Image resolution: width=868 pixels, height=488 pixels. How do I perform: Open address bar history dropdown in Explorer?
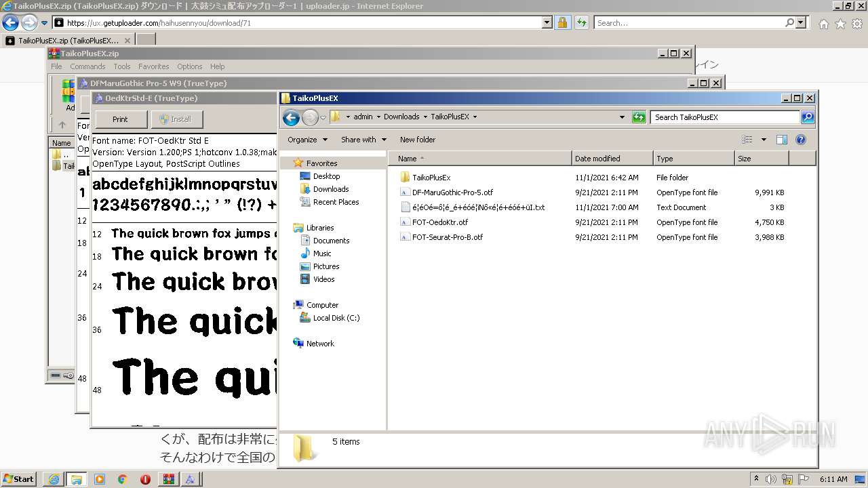pyautogui.click(x=622, y=117)
